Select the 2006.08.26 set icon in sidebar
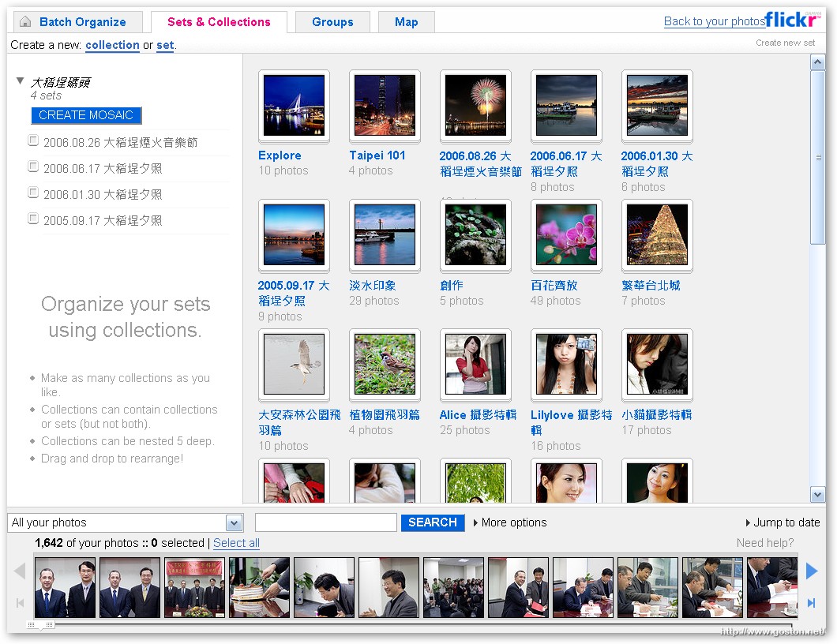Viewport: 837px width, 644px height. pyautogui.click(x=33, y=141)
